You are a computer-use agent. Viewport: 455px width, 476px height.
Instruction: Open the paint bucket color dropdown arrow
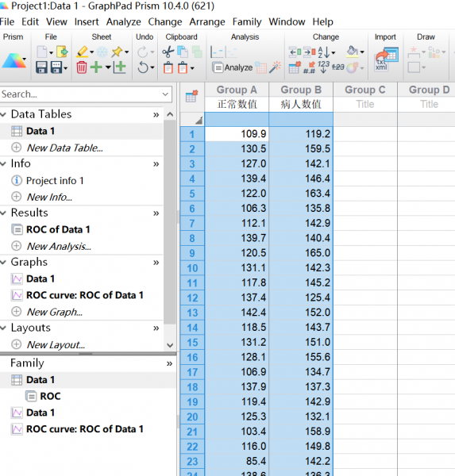tap(362, 52)
